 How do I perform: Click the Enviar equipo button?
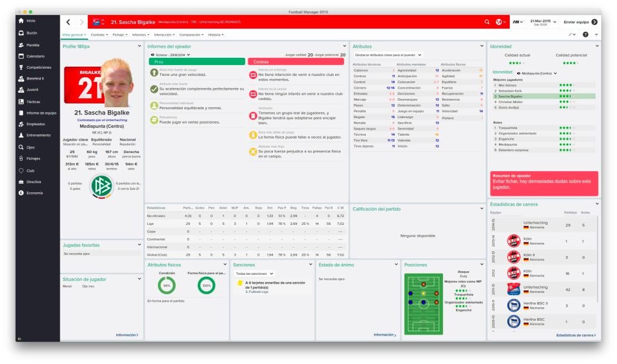point(580,22)
